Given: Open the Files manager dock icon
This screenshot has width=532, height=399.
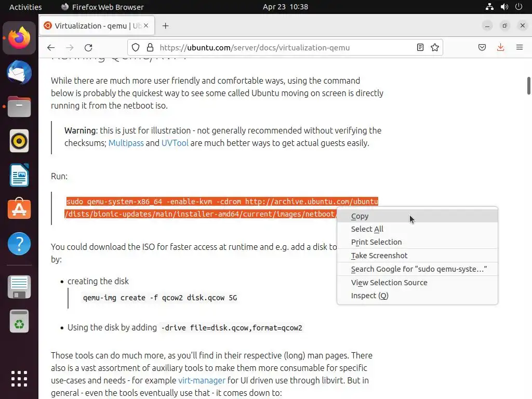Looking at the screenshot, I should tap(19, 107).
